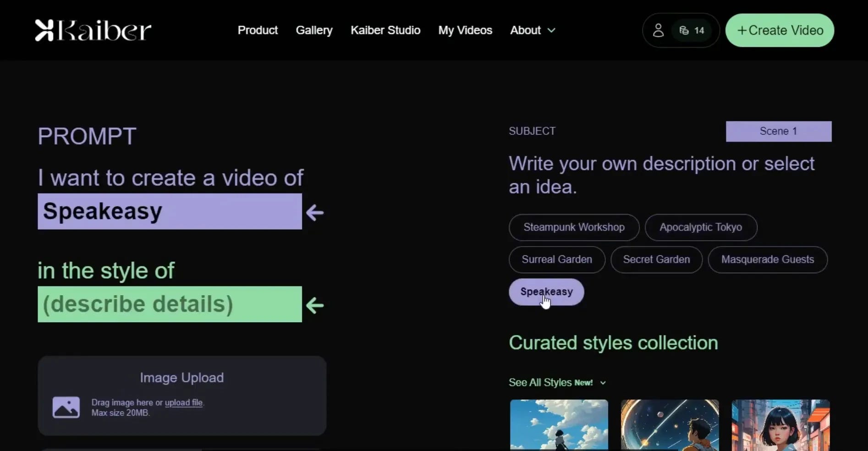
Task: Open the user profile icon
Action: pyautogui.click(x=659, y=30)
